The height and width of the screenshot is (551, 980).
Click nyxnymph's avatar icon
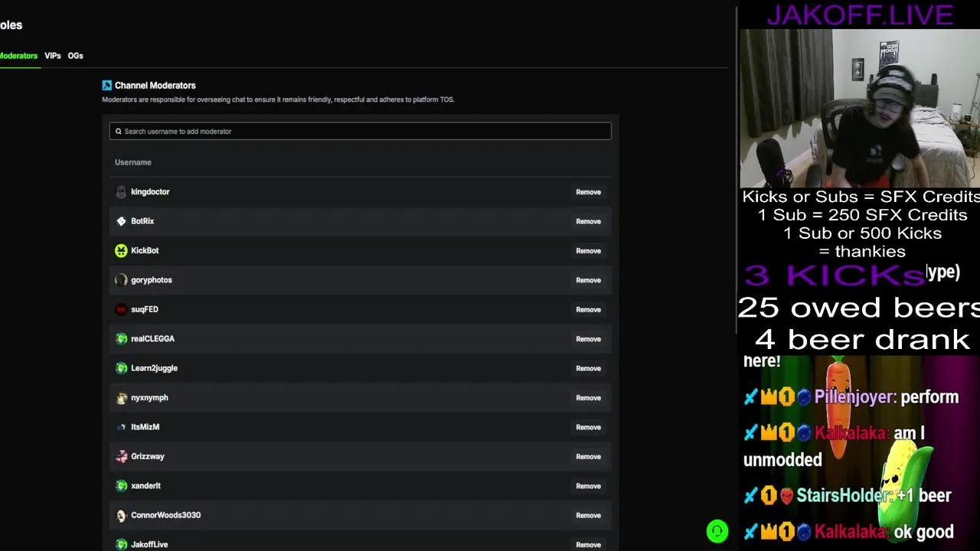pyautogui.click(x=121, y=397)
